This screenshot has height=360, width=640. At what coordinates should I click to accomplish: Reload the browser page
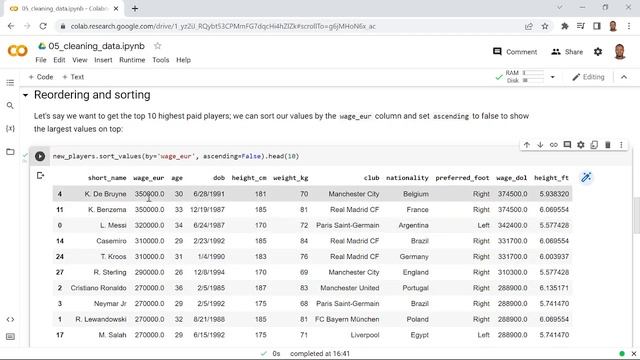[x=43, y=26]
